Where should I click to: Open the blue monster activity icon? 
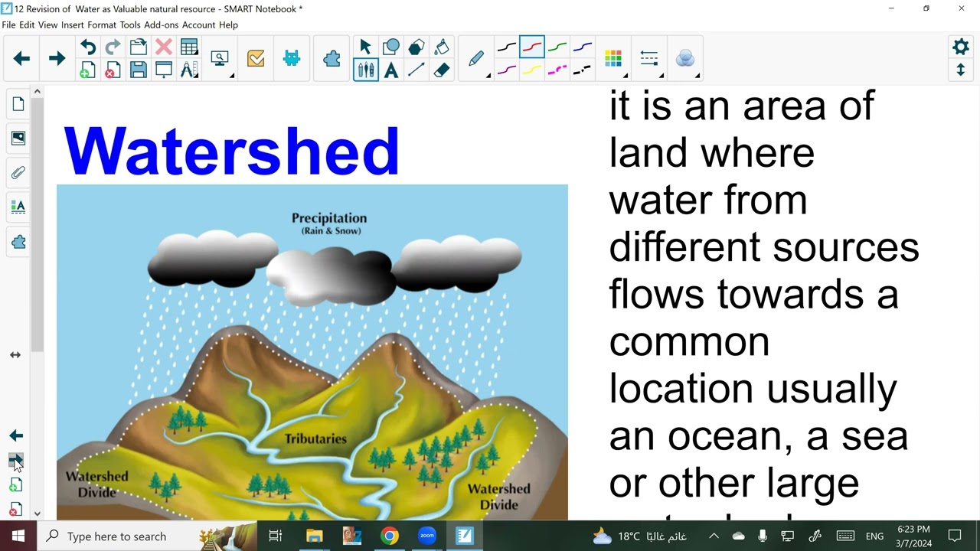(292, 58)
